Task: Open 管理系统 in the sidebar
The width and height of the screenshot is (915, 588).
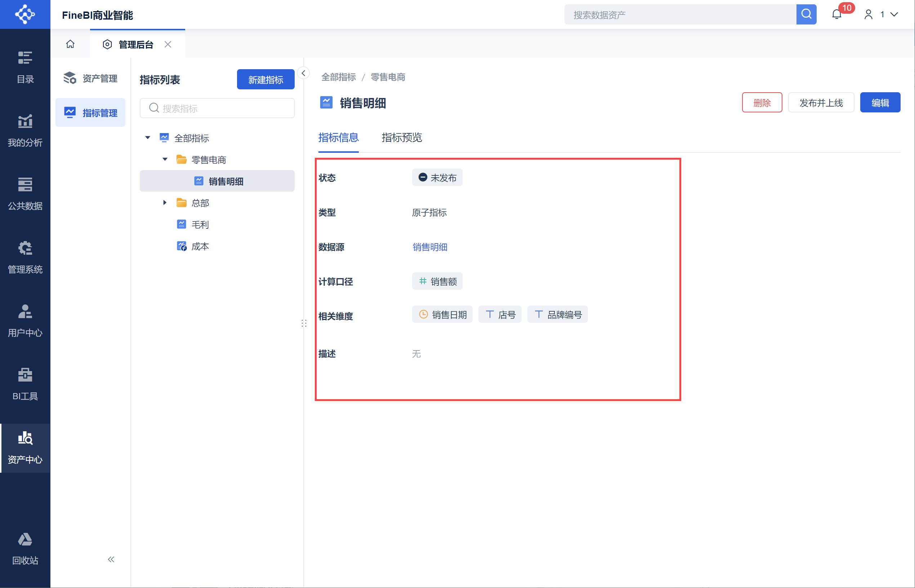Action: tap(25, 258)
